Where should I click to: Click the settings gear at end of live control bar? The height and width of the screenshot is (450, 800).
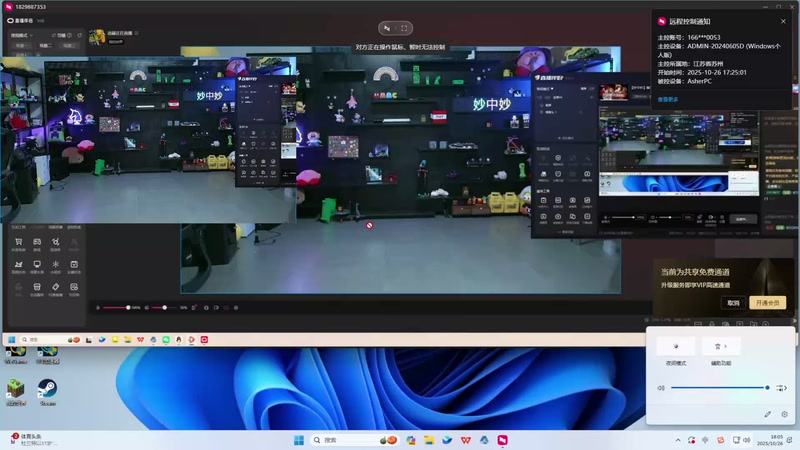(x=236, y=308)
